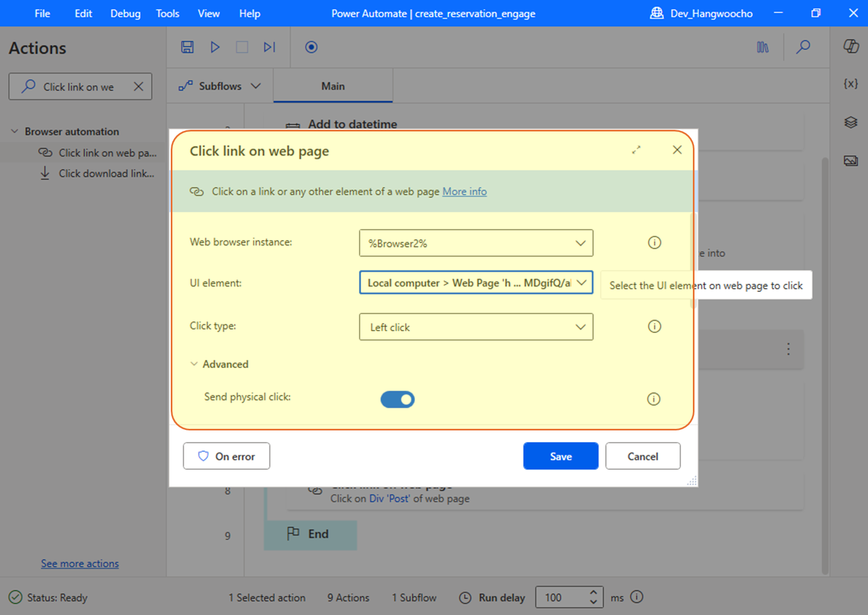Viewport: 868px width, 615px height.
Task: Click the 1 Subflow status text
Action: pyautogui.click(x=414, y=598)
